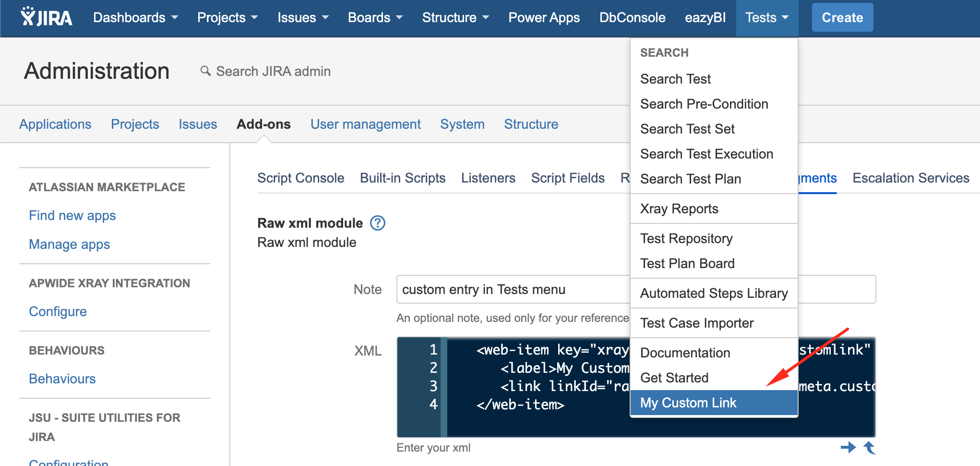Open Get Started from Tests menu
This screenshot has height=466, width=980.
click(714, 378)
